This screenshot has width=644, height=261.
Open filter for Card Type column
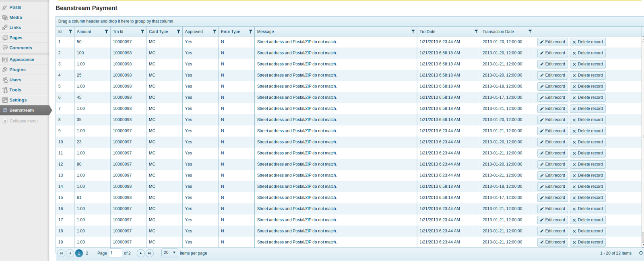tap(179, 31)
